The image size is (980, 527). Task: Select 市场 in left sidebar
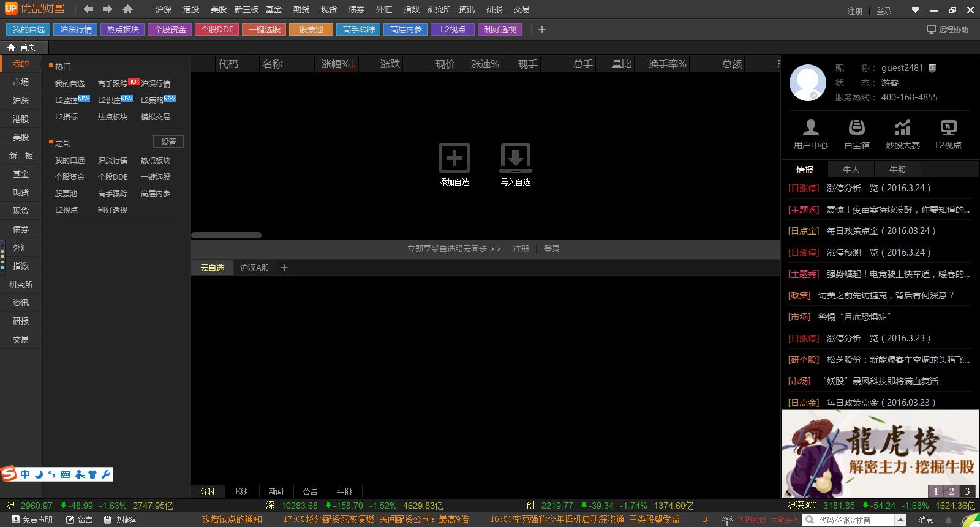21,82
